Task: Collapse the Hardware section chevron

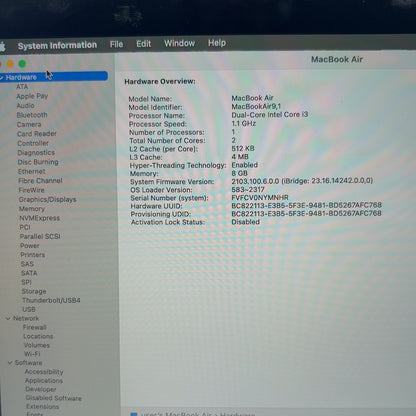Action: point(1,78)
